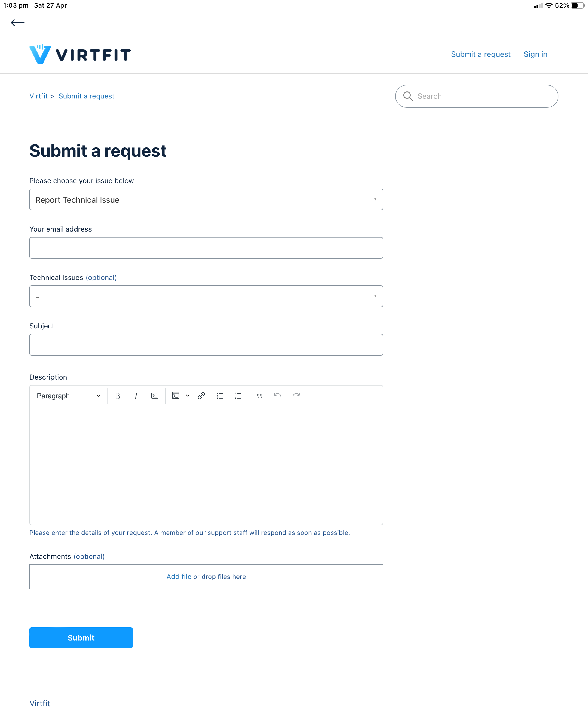The image size is (588, 726).
Task: Toggle bold formatting in description toolbar
Action: (x=117, y=396)
